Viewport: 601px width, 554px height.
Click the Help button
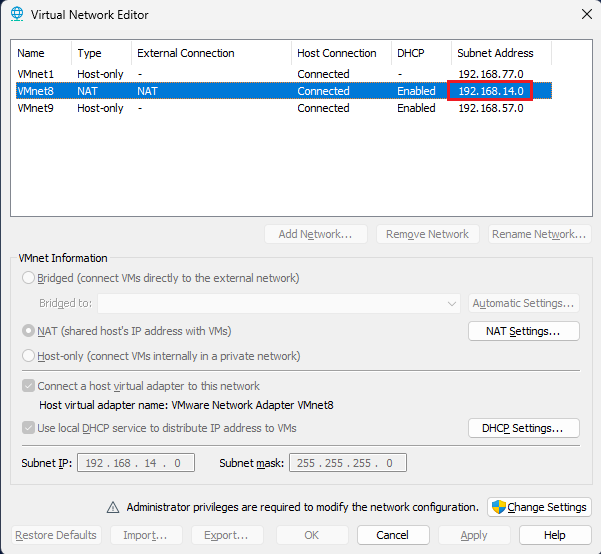coord(554,535)
